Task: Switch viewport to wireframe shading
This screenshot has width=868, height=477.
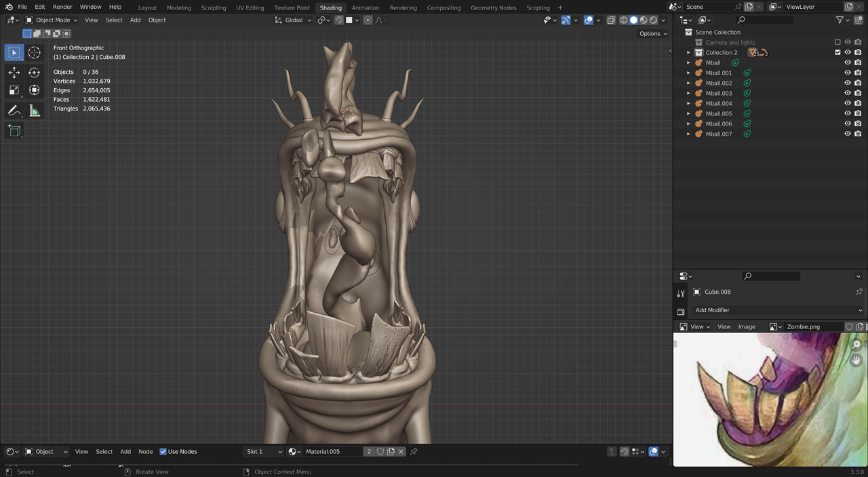Action: (x=624, y=20)
